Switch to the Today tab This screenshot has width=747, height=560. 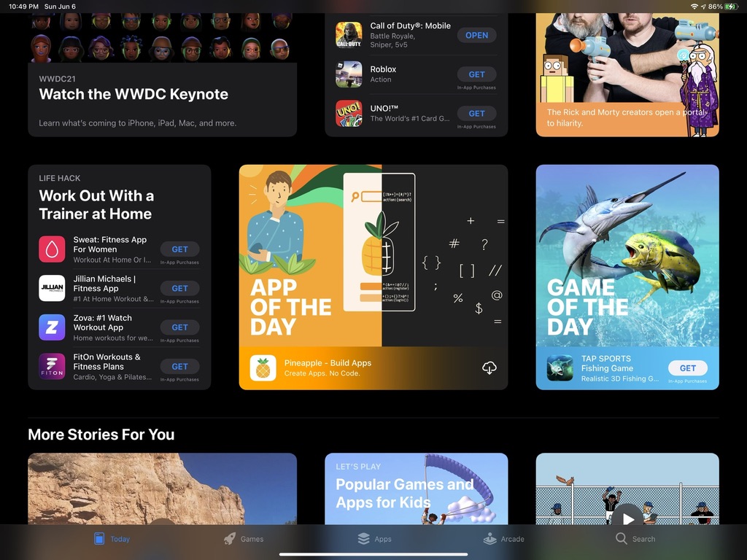pyautogui.click(x=112, y=539)
